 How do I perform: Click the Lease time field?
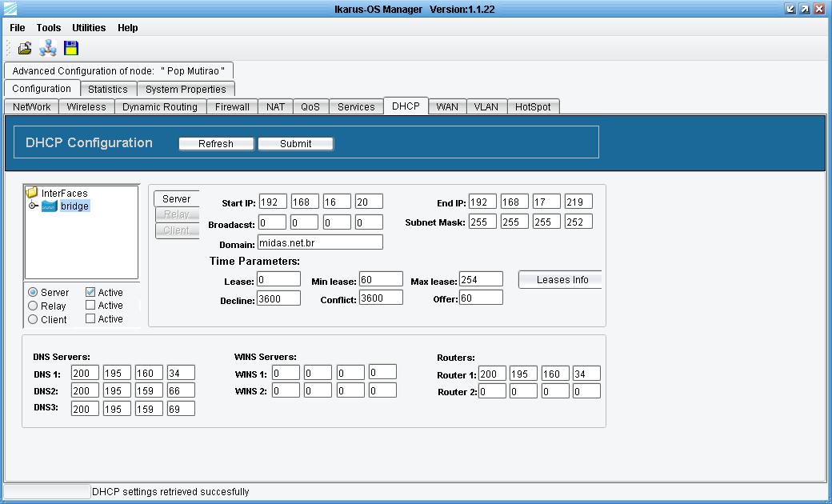(278, 279)
